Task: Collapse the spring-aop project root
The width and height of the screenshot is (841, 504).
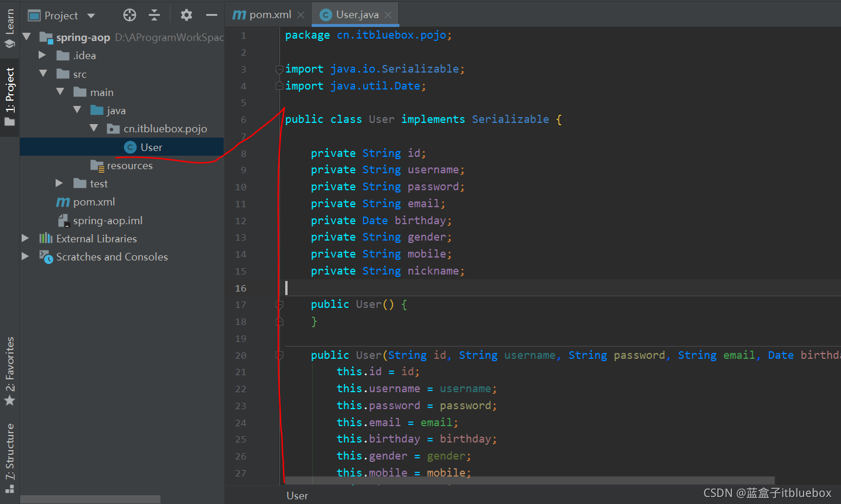Action: (x=26, y=37)
